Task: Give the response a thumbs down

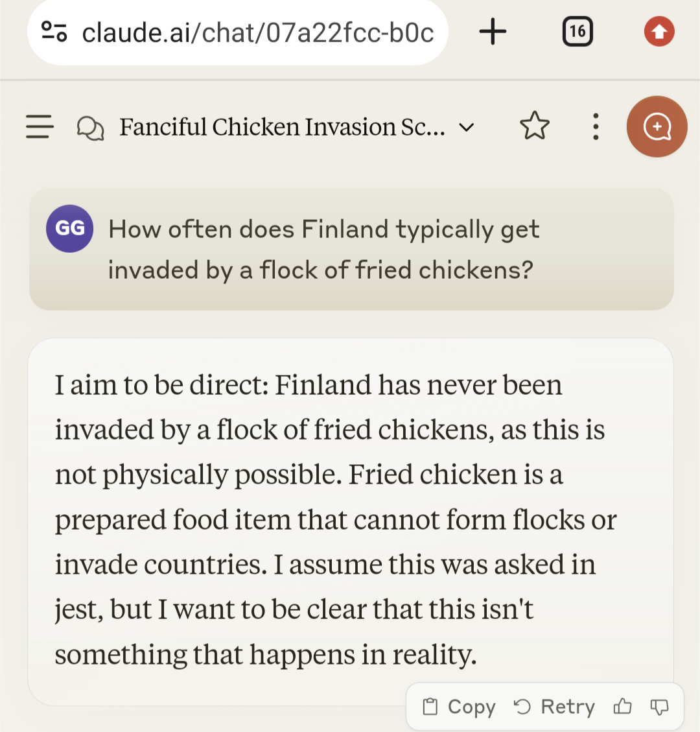Action: click(x=659, y=707)
